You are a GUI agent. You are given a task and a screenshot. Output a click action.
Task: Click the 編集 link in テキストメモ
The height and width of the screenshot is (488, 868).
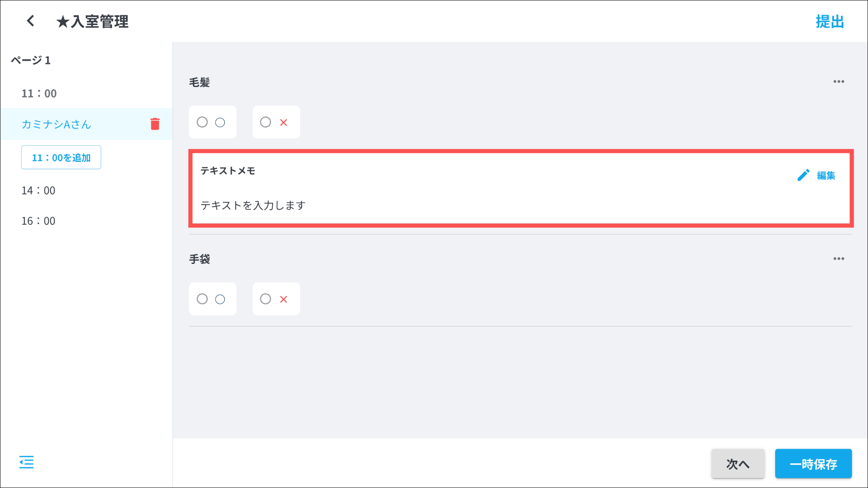(826, 175)
